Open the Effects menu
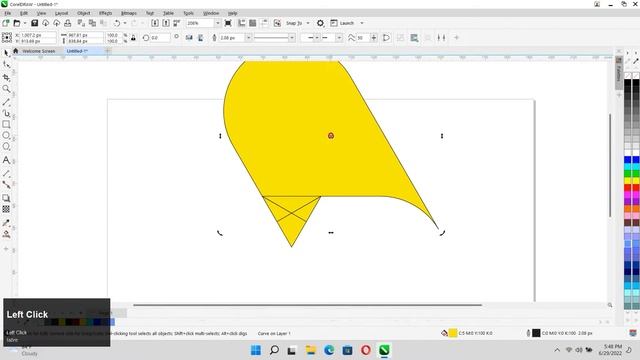Viewport: 640px width, 360px height. [105, 13]
